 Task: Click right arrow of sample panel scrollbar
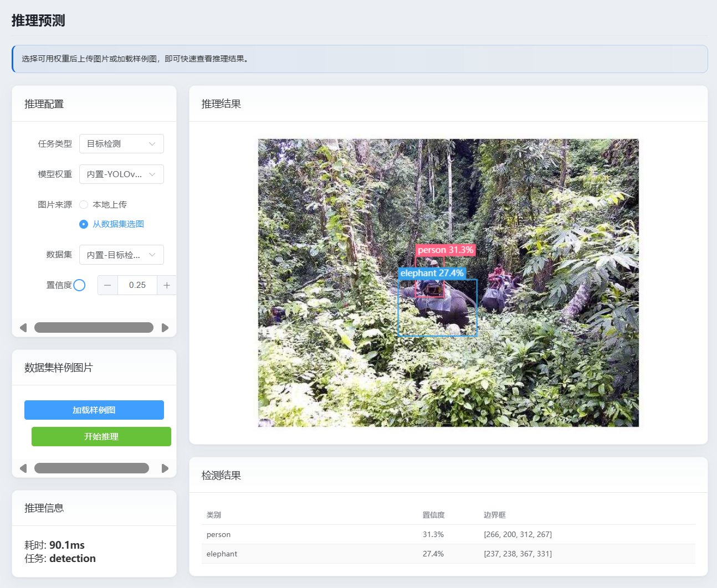coord(165,468)
